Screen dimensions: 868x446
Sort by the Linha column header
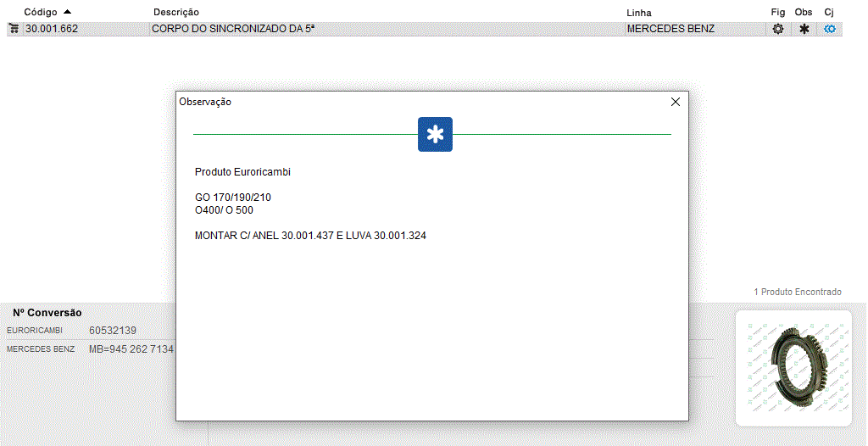[639, 13]
